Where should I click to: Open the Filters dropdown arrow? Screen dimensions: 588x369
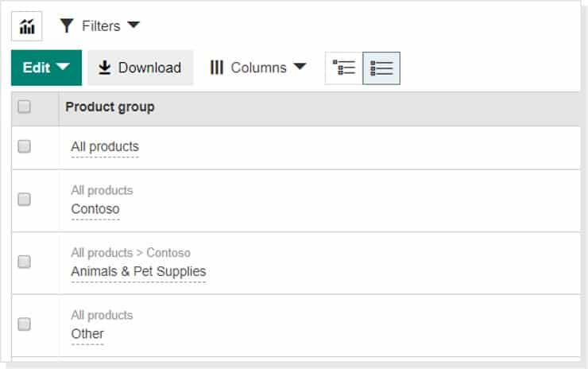(x=133, y=25)
